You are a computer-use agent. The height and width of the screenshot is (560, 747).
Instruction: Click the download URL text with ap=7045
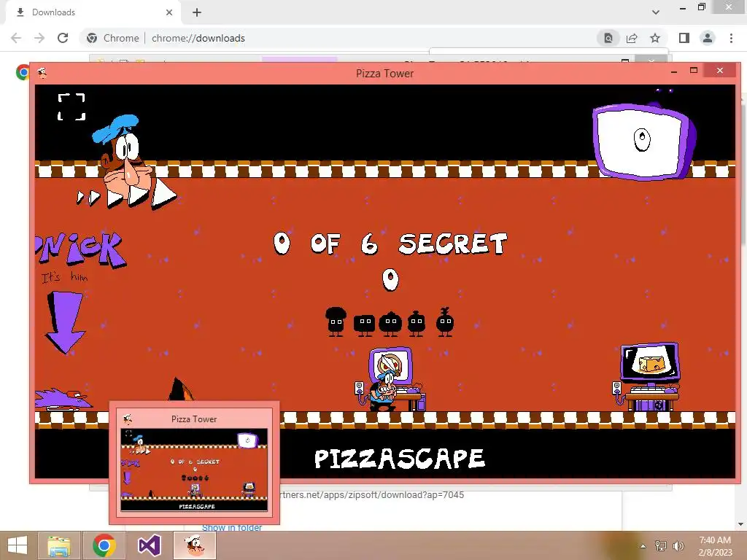point(372,495)
